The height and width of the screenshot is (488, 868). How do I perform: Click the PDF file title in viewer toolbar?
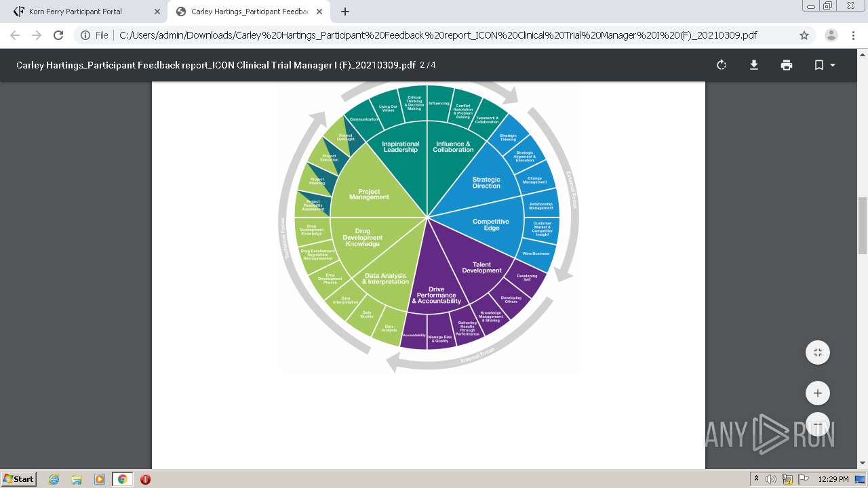coord(216,65)
